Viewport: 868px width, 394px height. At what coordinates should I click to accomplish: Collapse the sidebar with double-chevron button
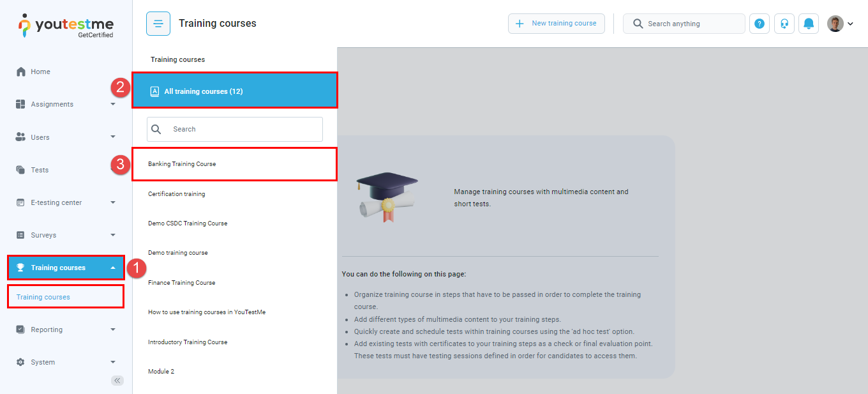tap(117, 381)
